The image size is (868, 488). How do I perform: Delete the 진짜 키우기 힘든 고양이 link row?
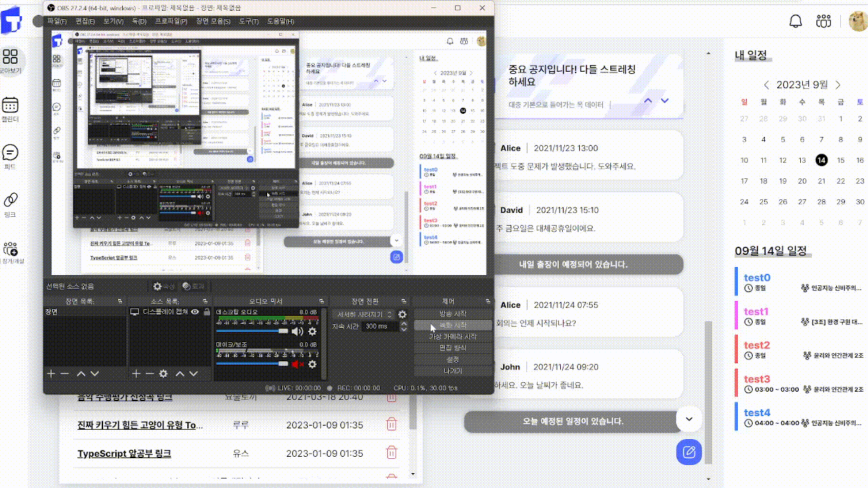coord(391,425)
